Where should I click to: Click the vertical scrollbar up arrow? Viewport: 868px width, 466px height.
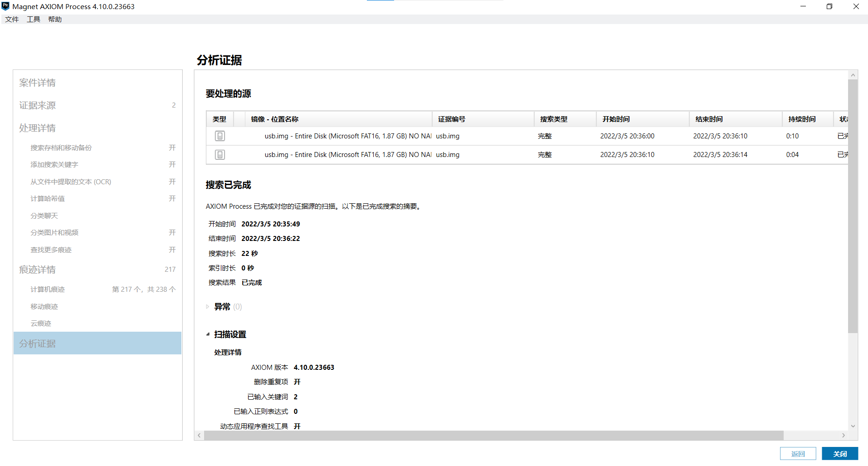click(x=853, y=75)
